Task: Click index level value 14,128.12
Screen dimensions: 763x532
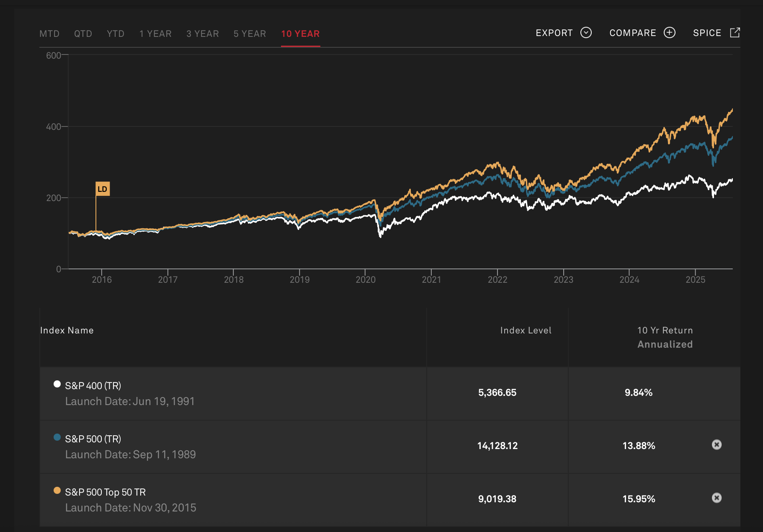Action: point(497,446)
